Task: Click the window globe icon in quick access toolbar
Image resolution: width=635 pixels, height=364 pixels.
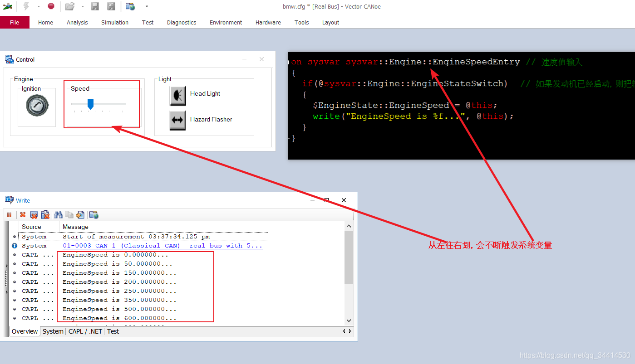Action: pos(130,6)
